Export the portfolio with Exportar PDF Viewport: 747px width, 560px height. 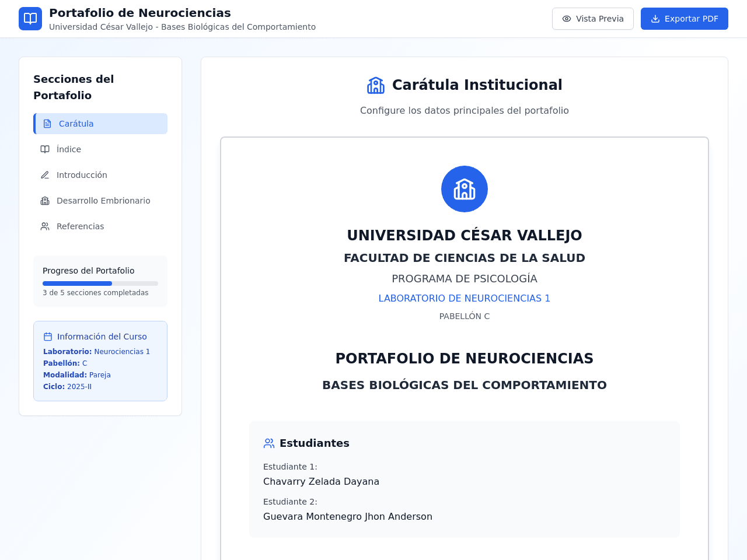coord(685,19)
